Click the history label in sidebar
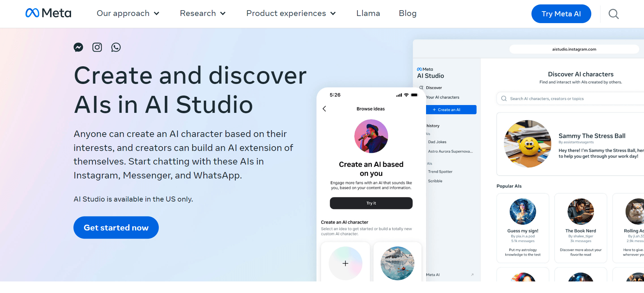The image size is (644, 293). [433, 126]
